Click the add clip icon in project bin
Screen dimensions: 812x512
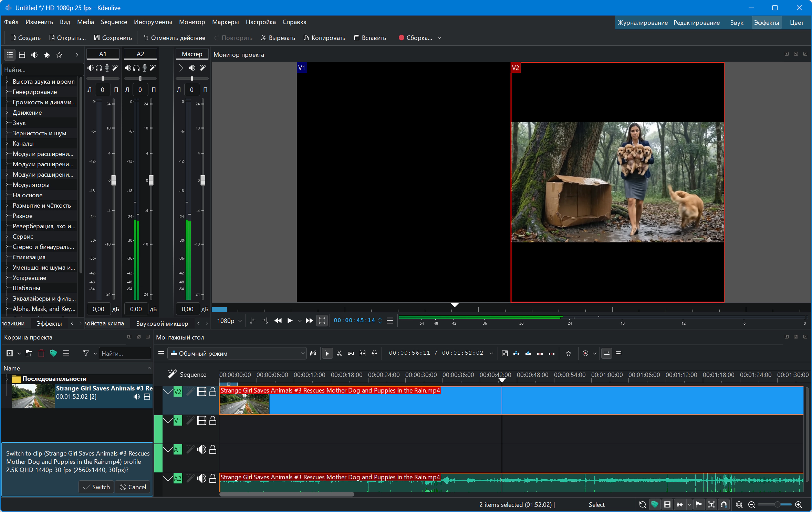(10, 353)
